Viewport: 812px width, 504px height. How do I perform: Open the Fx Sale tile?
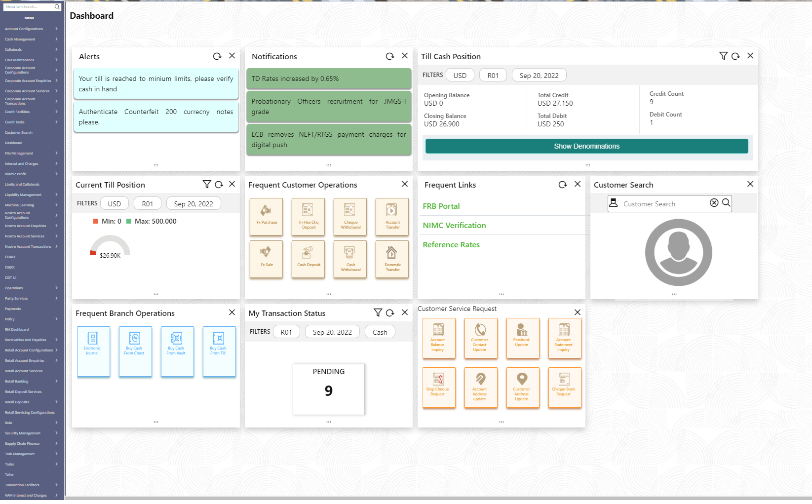(267, 260)
